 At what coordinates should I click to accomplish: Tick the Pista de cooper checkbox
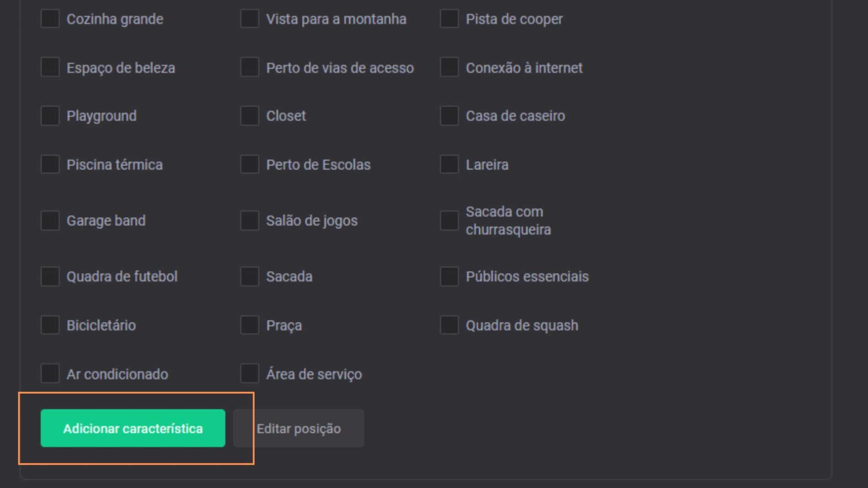[449, 19]
